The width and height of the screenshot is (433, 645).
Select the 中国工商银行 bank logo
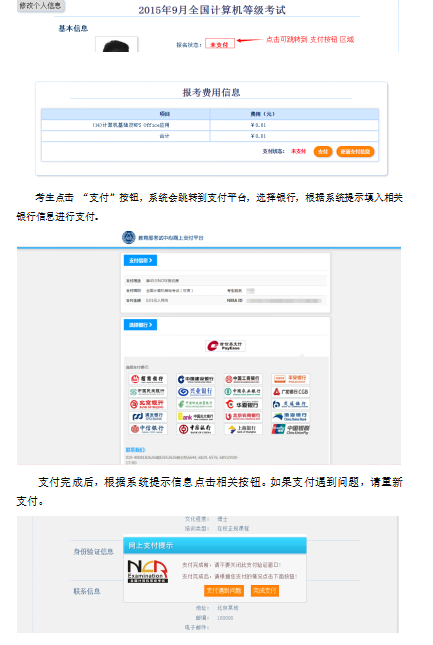point(243,379)
